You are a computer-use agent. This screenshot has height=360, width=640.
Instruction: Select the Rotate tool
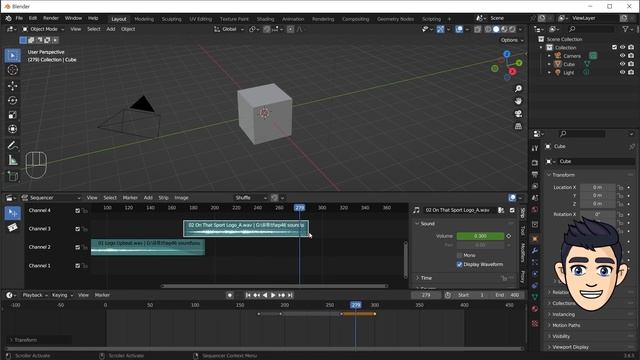point(13,100)
